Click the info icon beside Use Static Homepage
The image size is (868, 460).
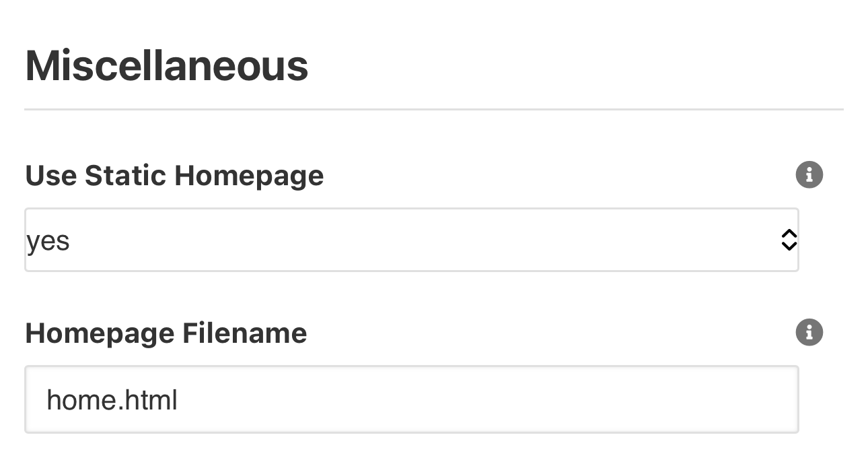809,175
